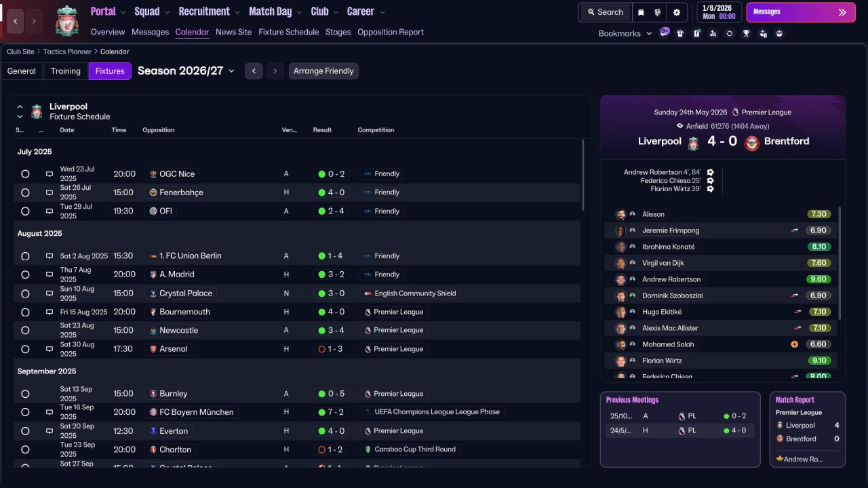Go to the previous season with left arrow
Screen dimensions: 868x488
point(254,71)
